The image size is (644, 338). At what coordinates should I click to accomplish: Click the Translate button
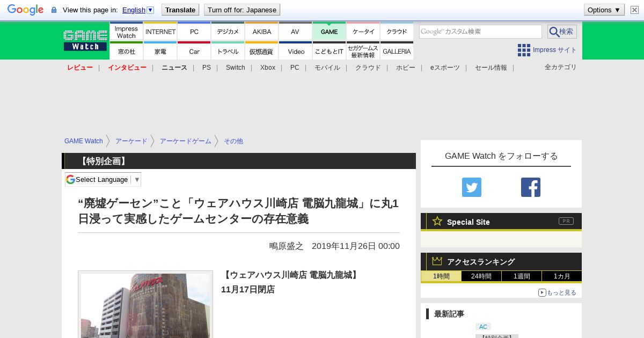tap(180, 10)
